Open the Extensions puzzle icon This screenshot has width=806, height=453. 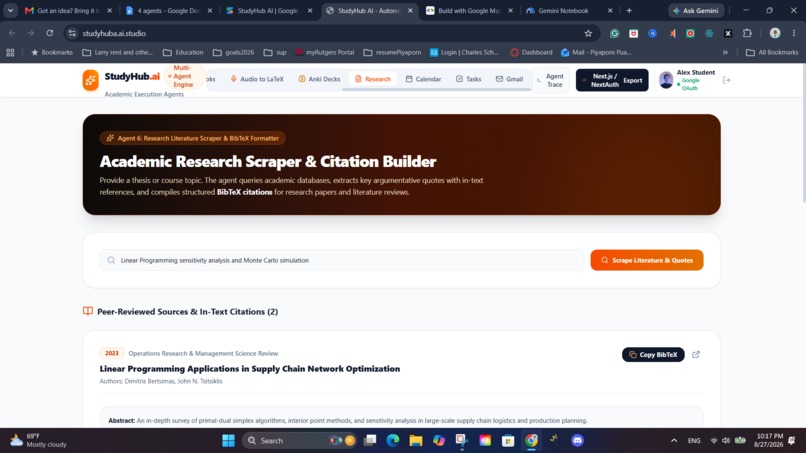coord(747,33)
